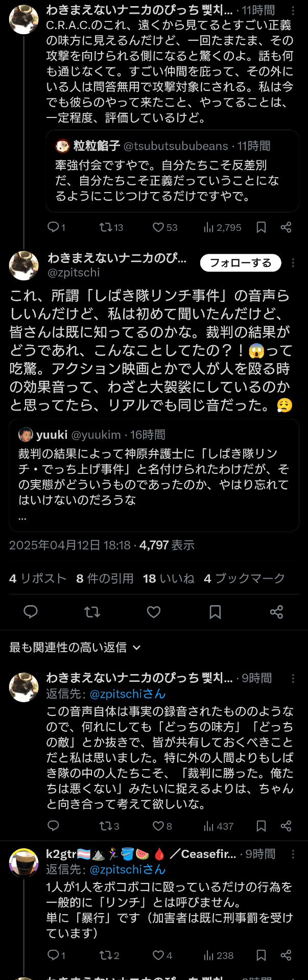Open quoted tweet by yuuki
Screen dimensions: 308x980
click(x=154, y=475)
